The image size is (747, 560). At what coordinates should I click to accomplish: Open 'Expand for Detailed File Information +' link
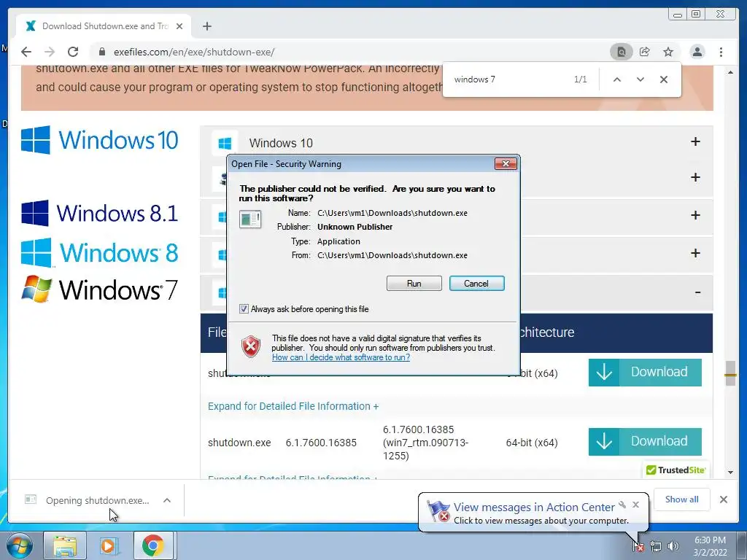pyautogui.click(x=293, y=406)
